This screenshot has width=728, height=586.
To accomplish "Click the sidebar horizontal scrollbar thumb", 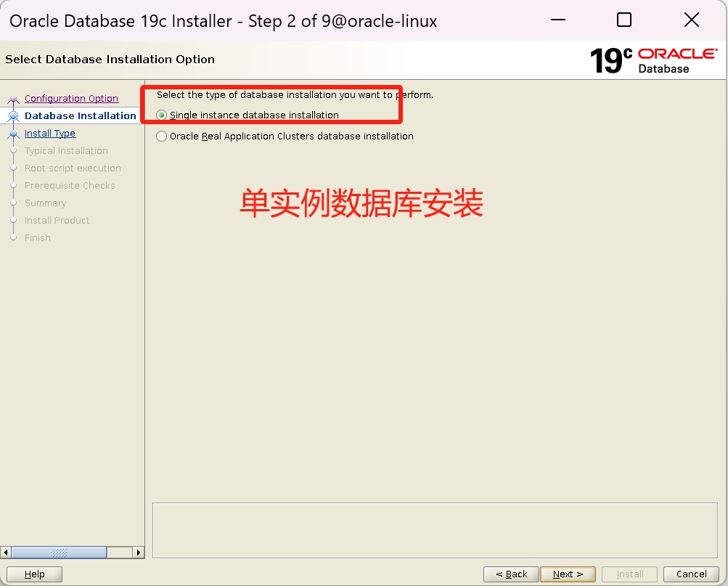I will (x=59, y=552).
